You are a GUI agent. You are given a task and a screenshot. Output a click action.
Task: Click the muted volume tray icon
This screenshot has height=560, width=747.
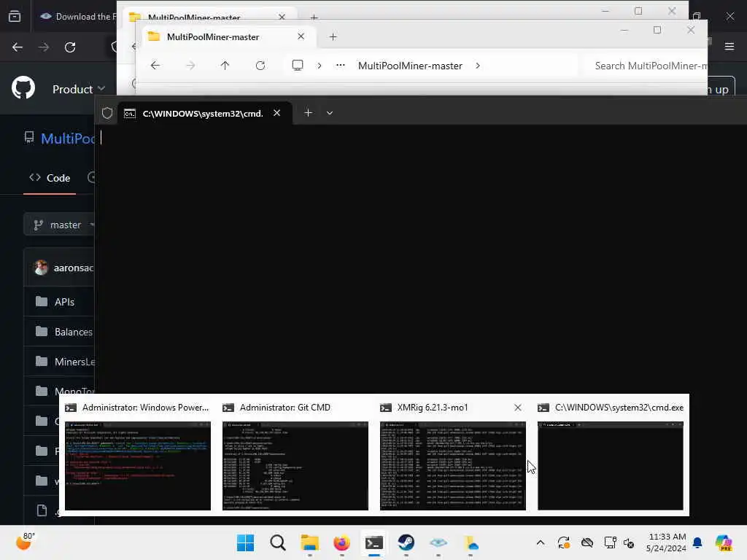pos(628,543)
